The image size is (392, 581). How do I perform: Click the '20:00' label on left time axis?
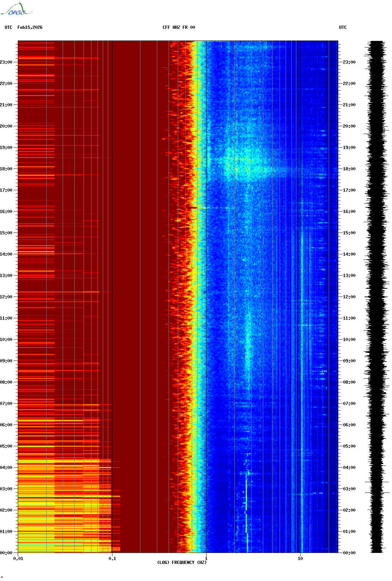(x=6, y=126)
